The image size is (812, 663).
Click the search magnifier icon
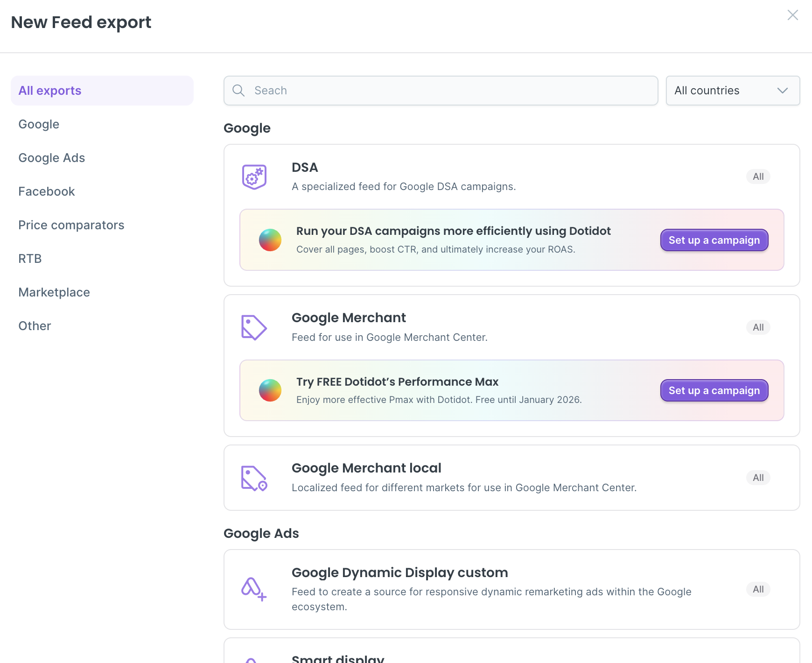[238, 91]
